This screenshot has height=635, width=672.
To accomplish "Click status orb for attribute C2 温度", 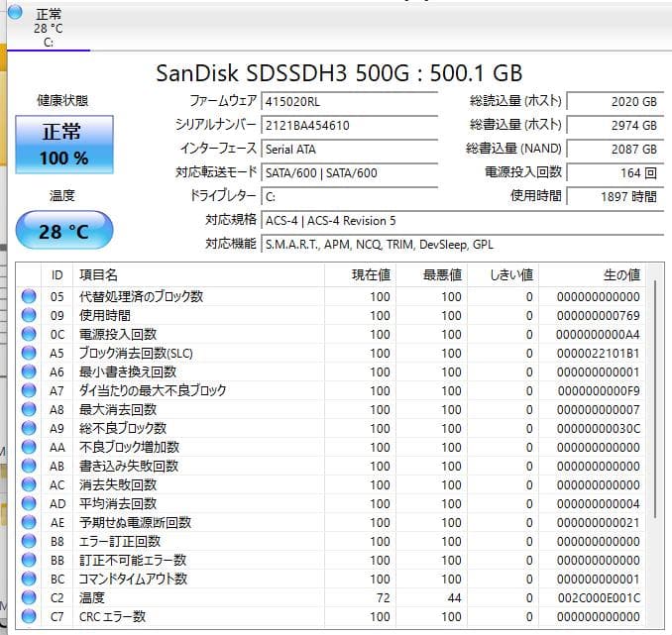I will pos(29,597).
